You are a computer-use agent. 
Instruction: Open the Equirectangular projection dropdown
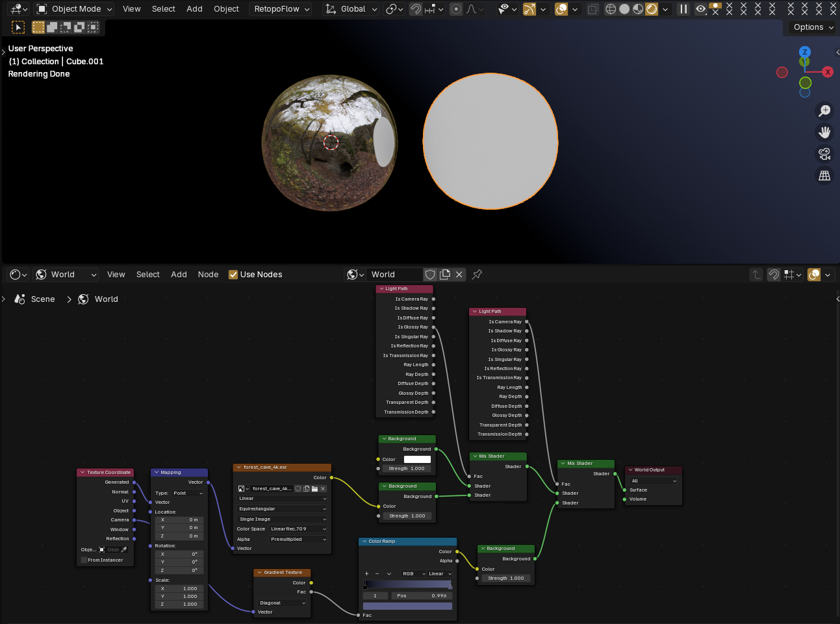tap(282, 509)
